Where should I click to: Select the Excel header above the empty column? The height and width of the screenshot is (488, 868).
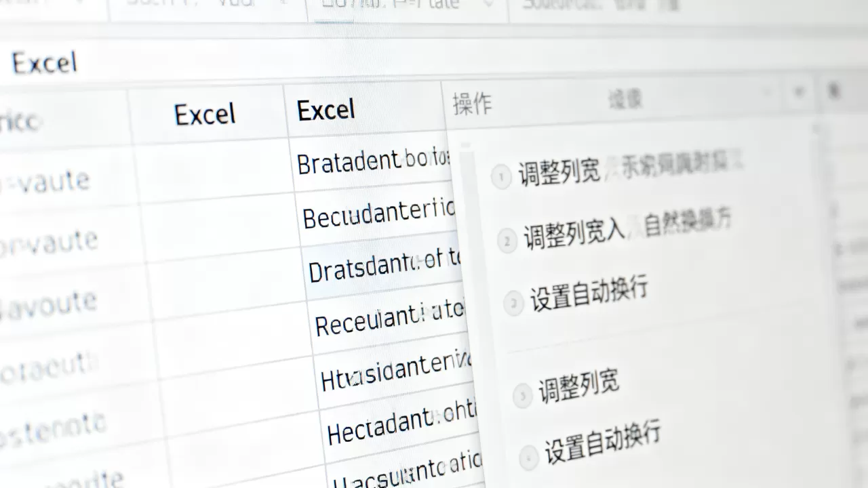(x=205, y=114)
